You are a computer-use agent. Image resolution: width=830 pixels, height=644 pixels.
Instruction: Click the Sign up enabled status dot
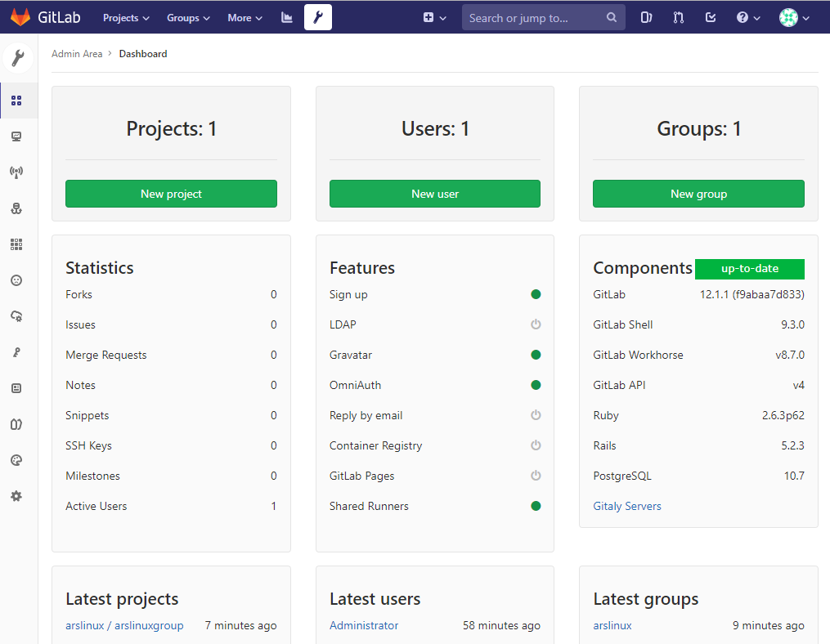pyautogui.click(x=536, y=294)
